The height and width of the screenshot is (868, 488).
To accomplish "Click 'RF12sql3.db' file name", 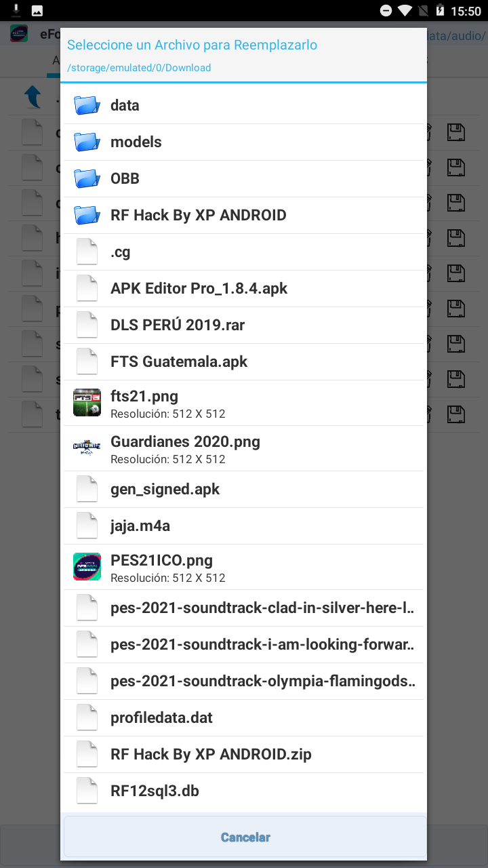I will pos(155,791).
